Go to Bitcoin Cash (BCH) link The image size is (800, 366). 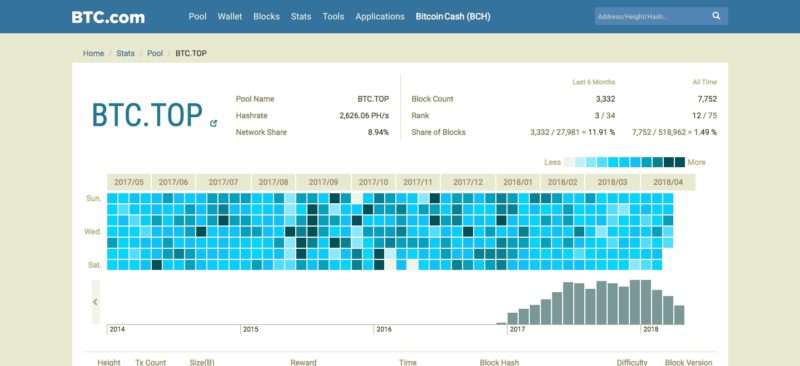pos(453,16)
